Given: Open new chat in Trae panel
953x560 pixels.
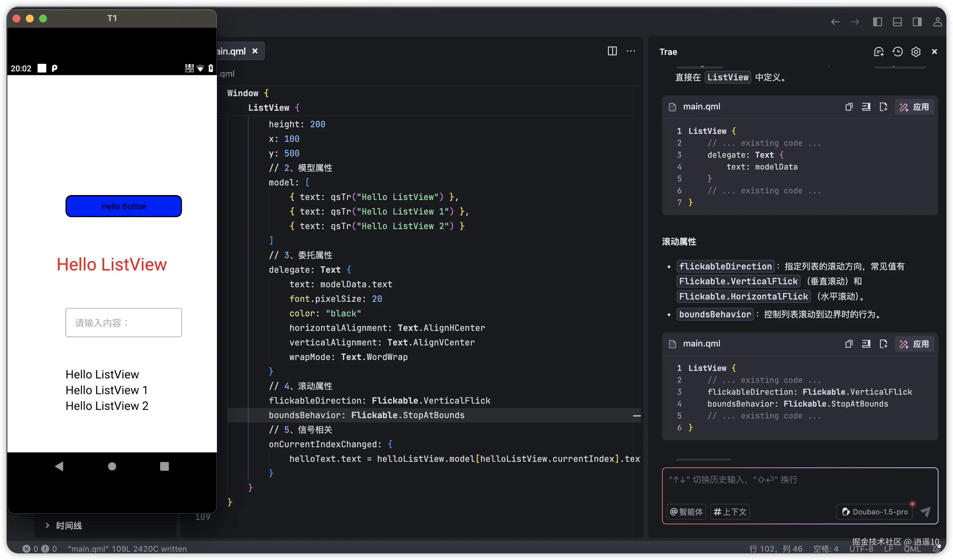Looking at the screenshot, I should pyautogui.click(x=879, y=52).
